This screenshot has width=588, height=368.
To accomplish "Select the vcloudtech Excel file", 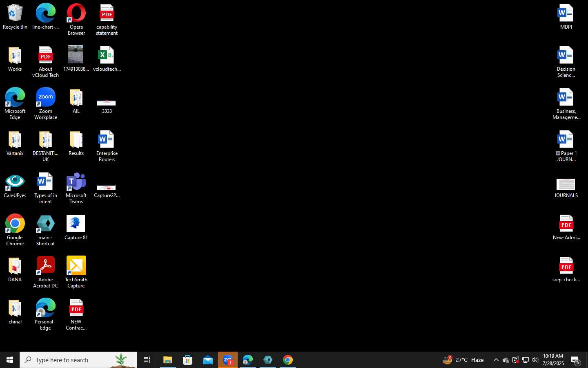I will click(x=107, y=59).
